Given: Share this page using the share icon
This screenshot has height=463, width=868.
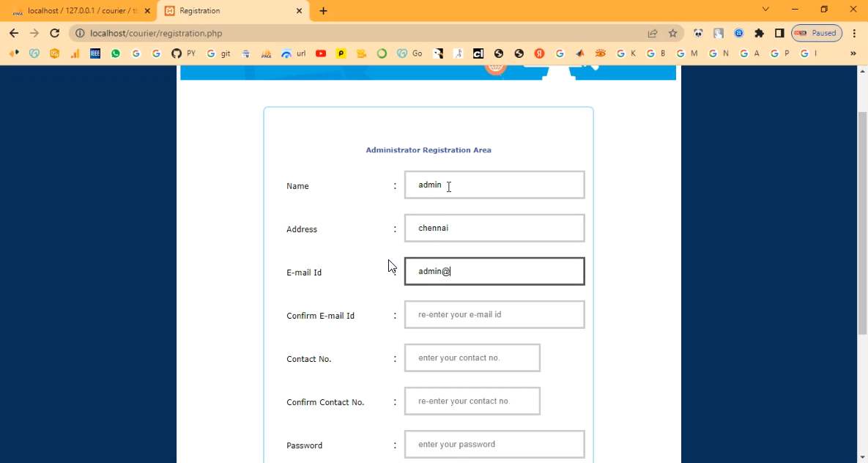Looking at the screenshot, I should 653,33.
